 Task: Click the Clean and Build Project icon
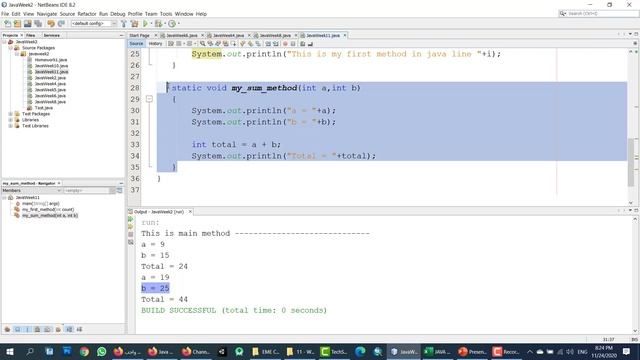click(x=134, y=24)
